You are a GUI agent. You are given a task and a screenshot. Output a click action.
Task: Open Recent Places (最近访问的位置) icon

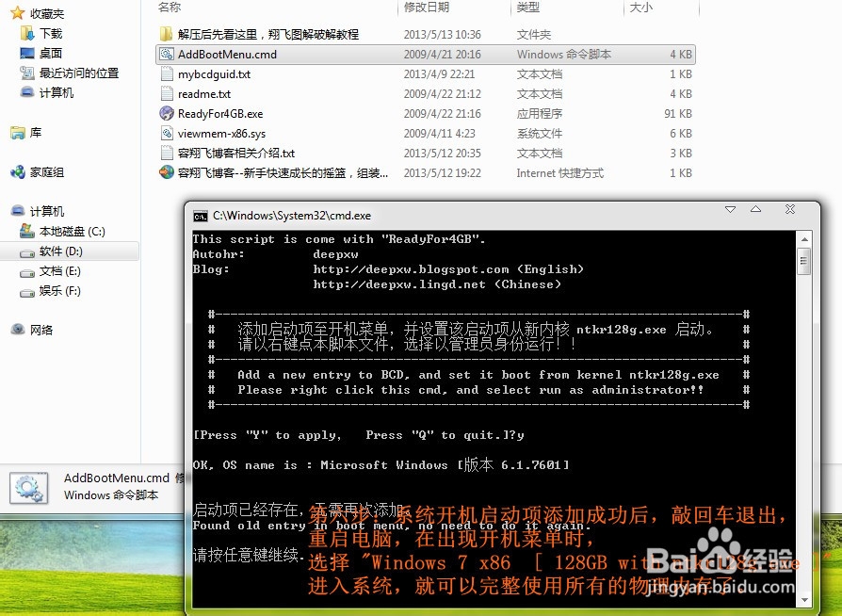point(27,73)
